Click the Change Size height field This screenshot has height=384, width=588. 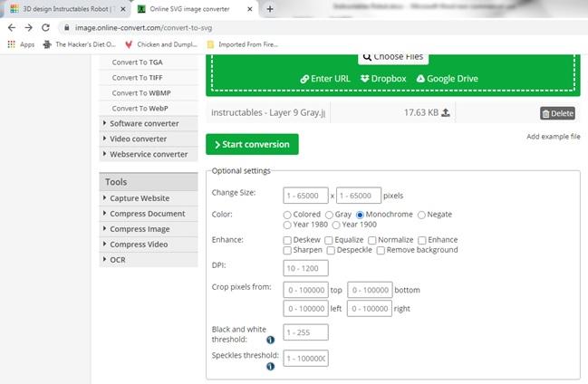click(359, 196)
